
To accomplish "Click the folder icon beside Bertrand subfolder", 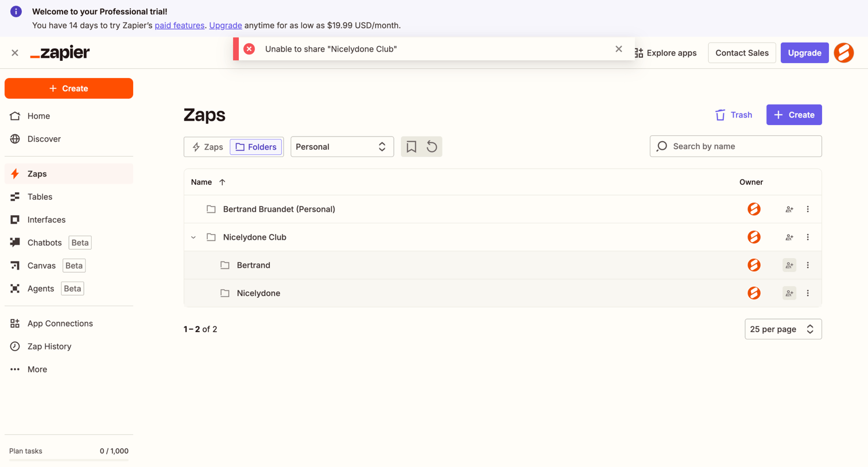I will click(225, 265).
